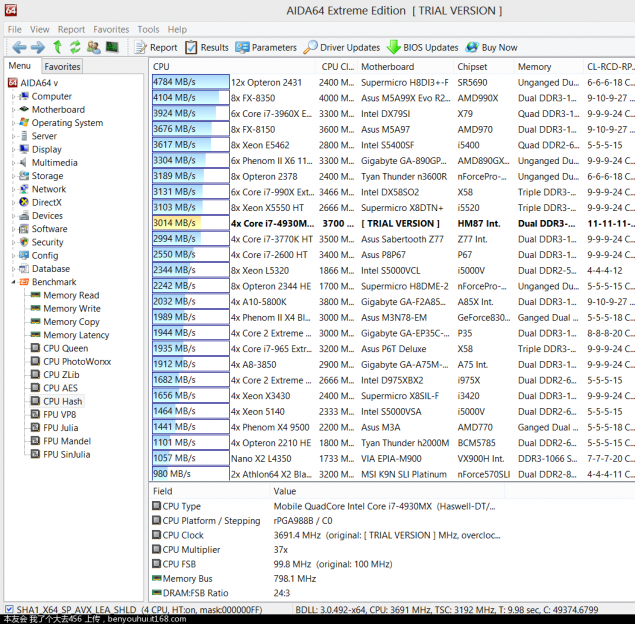Expand the Network tree node

[x=13, y=190]
